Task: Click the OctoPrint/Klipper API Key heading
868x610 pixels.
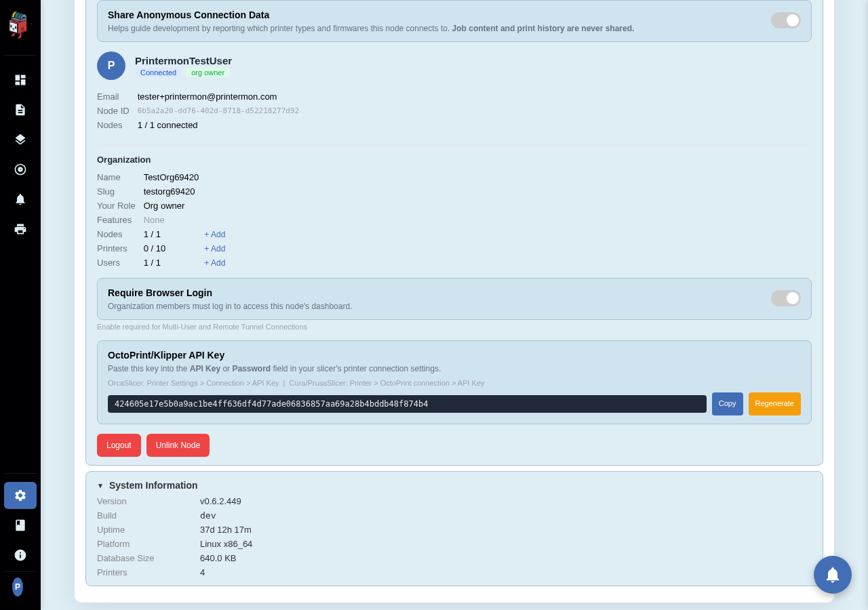Action: click(166, 355)
